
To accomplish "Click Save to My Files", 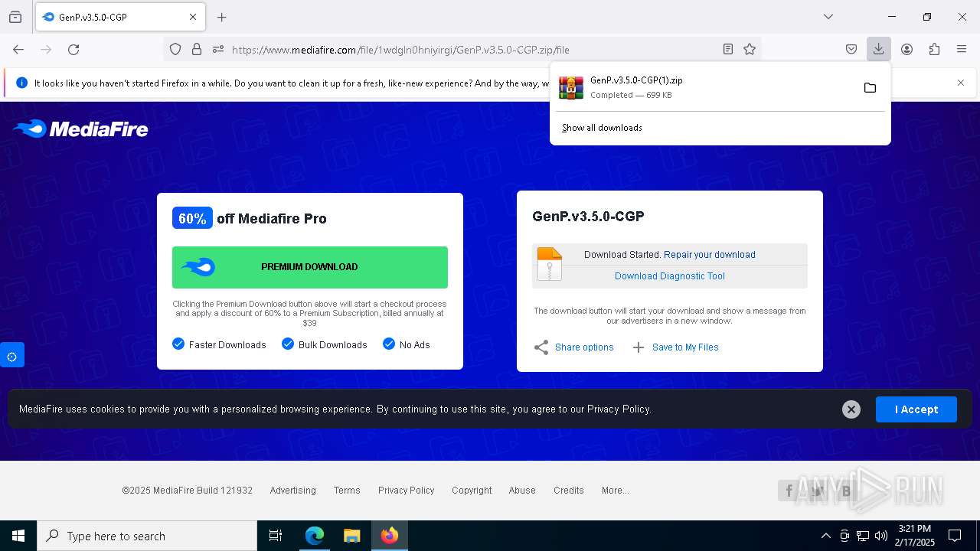I will [x=676, y=347].
